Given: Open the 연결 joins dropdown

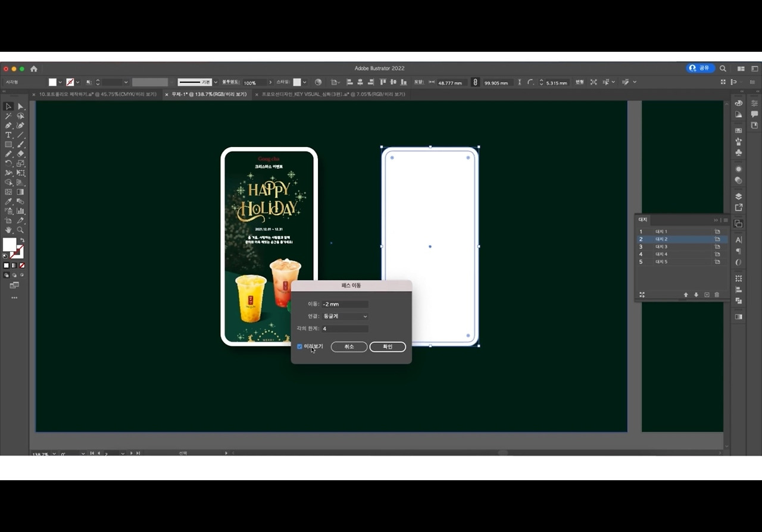Looking at the screenshot, I should pyautogui.click(x=345, y=317).
